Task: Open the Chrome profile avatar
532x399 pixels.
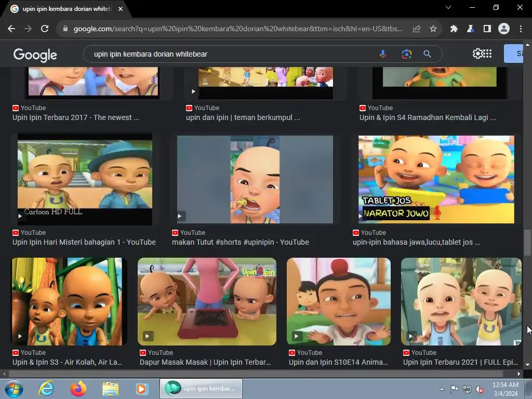Action: [504, 29]
